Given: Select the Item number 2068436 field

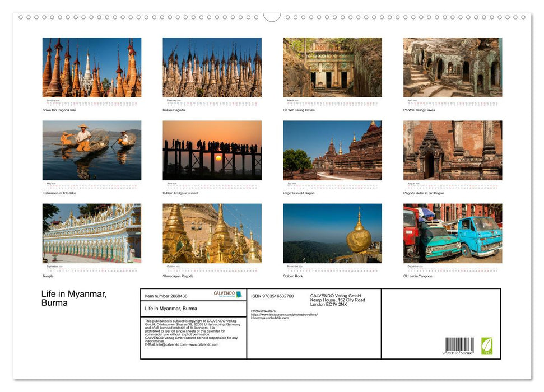Looking at the screenshot, I should click(165, 296).
